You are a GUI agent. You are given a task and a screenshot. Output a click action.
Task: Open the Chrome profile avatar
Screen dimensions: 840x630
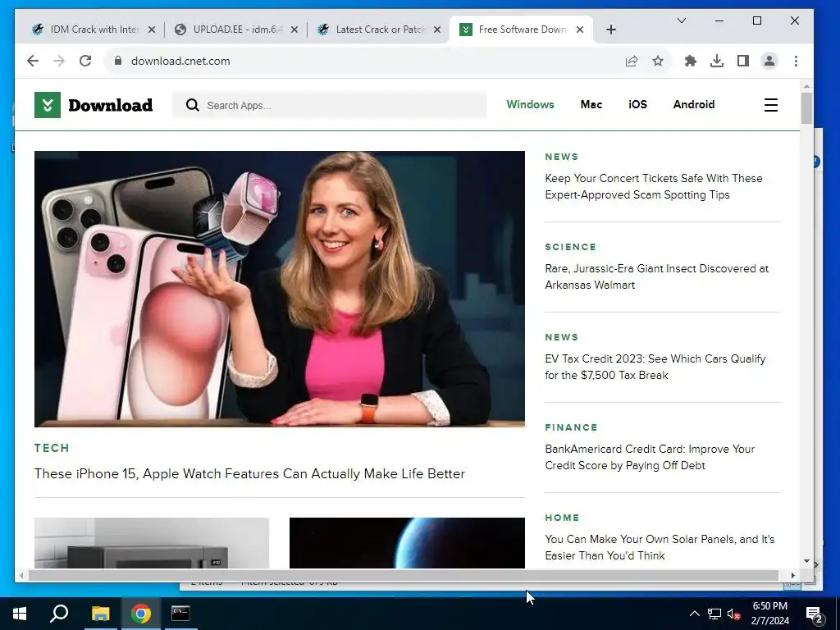(769, 61)
